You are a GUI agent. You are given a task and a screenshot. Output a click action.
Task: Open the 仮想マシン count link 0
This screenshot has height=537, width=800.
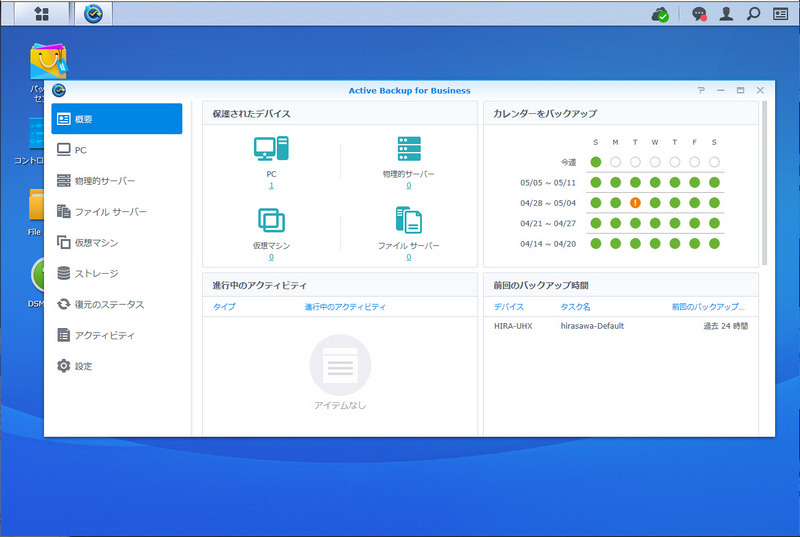pyautogui.click(x=271, y=257)
